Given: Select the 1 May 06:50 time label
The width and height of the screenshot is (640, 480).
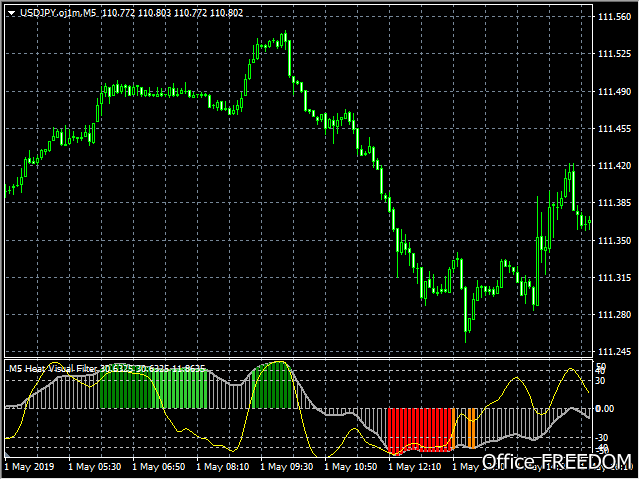Looking at the screenshot, I should point(159,467).
